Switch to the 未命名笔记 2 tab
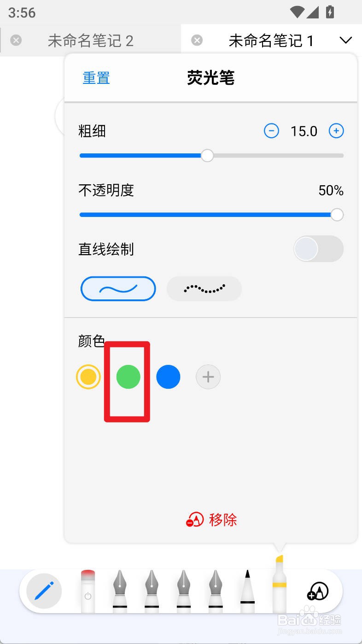The image size is (362, 644). pyautogui.click(x=90, y=41)
